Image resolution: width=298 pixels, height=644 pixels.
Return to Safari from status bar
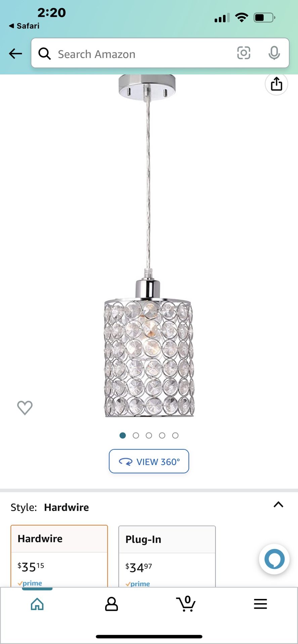point(24,26)
